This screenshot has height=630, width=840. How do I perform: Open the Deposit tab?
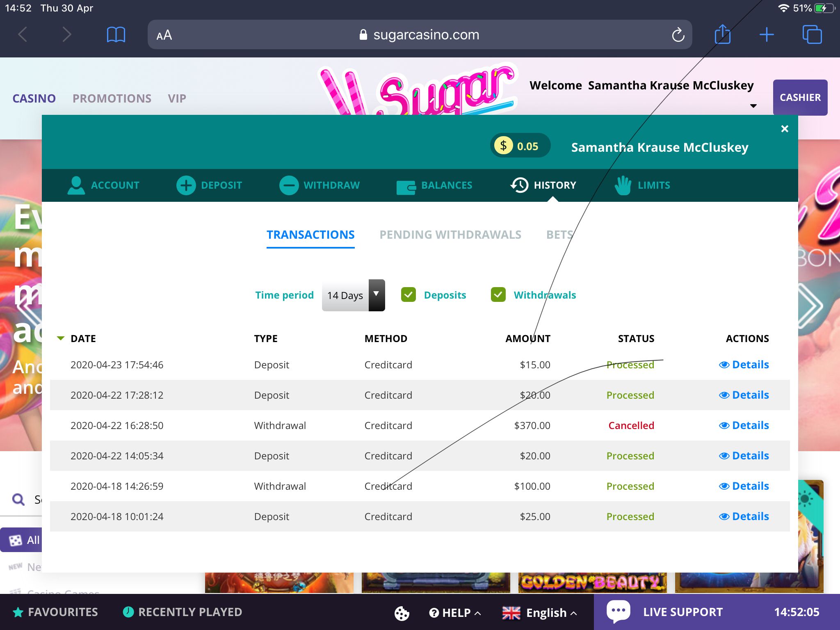coord(209,185)
